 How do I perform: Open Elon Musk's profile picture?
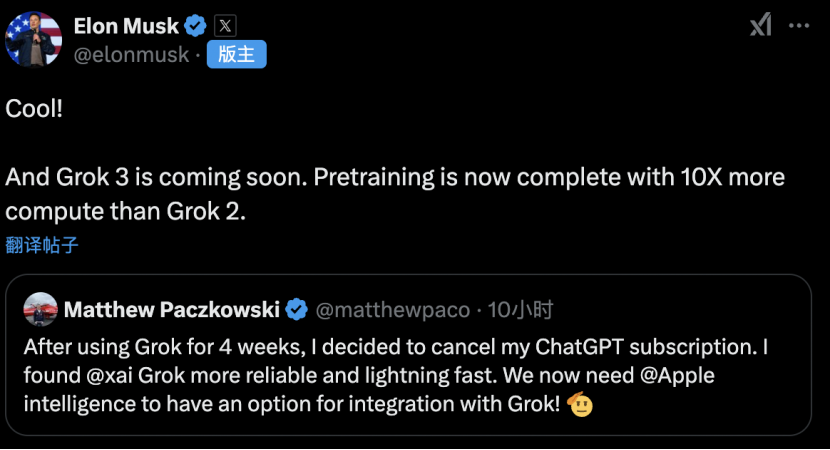pos(34,38)
